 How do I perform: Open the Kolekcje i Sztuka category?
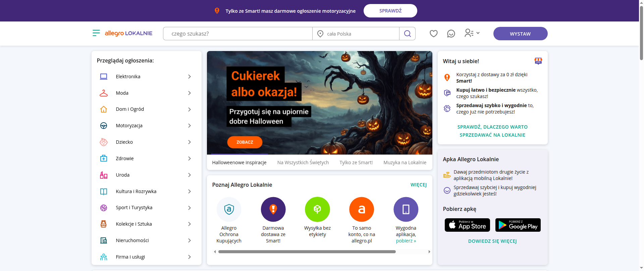click(146, 224)
